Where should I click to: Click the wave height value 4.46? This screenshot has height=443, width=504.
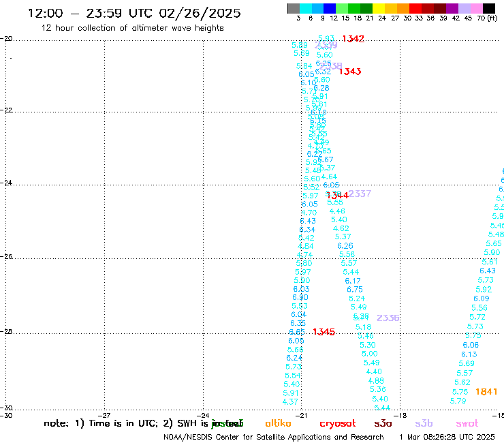(x=337, y=211)
